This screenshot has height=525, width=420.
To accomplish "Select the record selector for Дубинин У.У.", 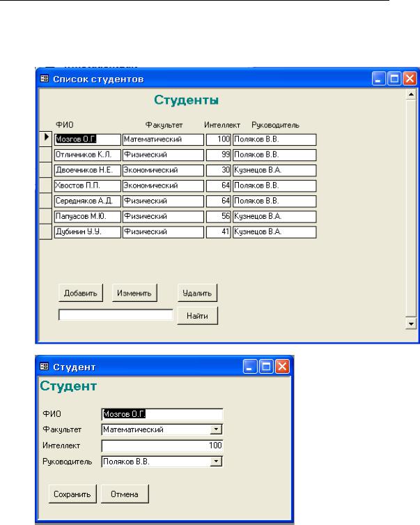I will click(46, 231).
